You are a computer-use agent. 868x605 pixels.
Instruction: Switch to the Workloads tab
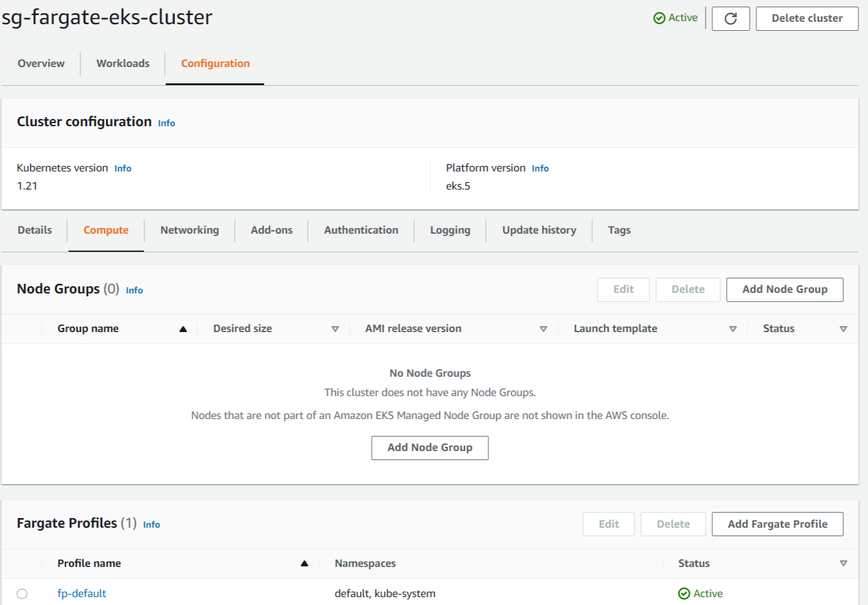click(x=123, y=63)
